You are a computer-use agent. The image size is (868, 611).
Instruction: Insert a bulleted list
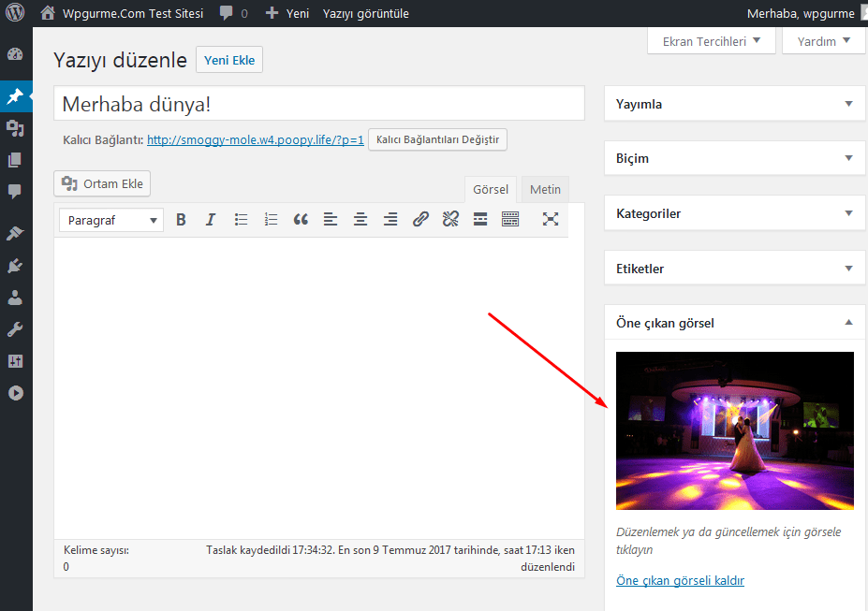241,220
